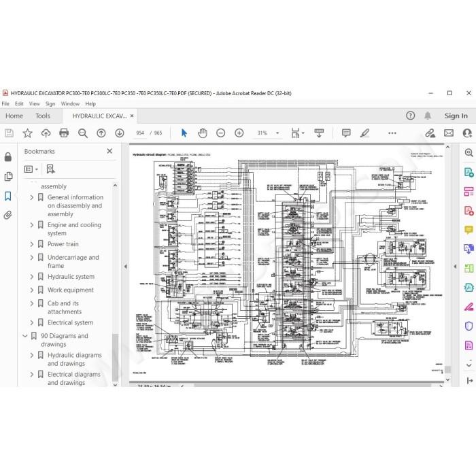Expand Work equipment bookmark

point(31,290)
